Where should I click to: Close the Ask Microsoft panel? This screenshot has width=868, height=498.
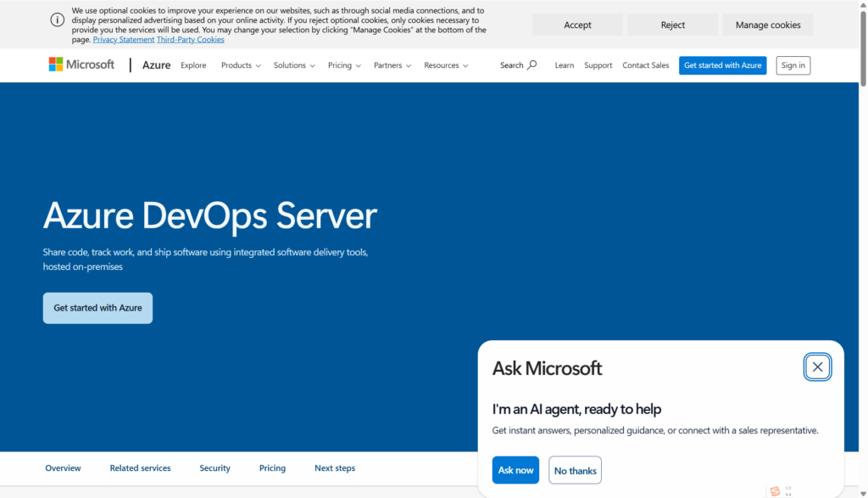click(817, 367)
